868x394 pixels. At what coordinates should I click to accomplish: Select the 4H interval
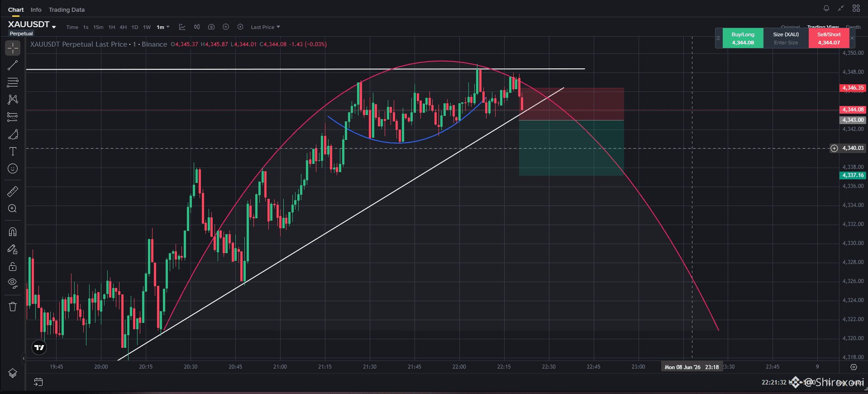click(x=123, y=27)
